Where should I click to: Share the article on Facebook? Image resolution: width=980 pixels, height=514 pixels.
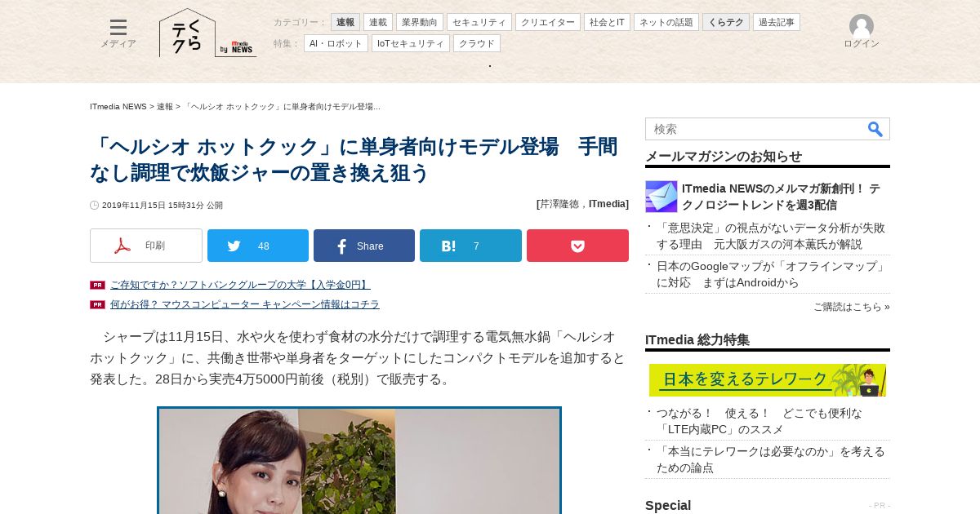364,246
